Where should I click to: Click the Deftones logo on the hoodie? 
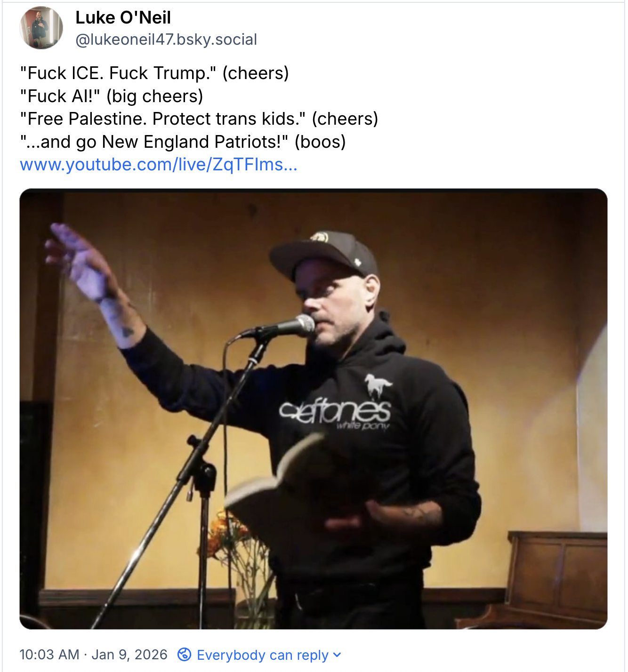click(335, 412)
